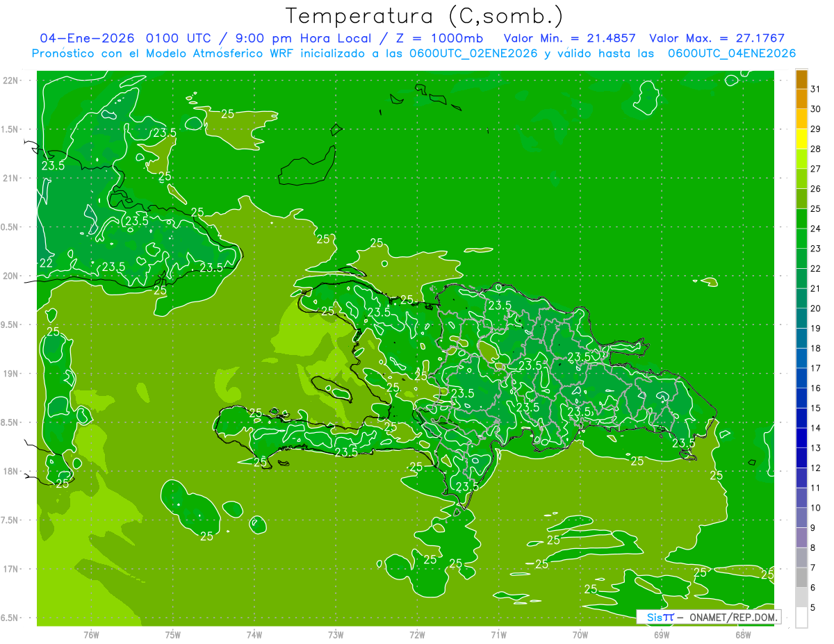Click the legend scale number '10'
Screen dimensions: 834x644
pyautogui.click(x=815, y=508)
